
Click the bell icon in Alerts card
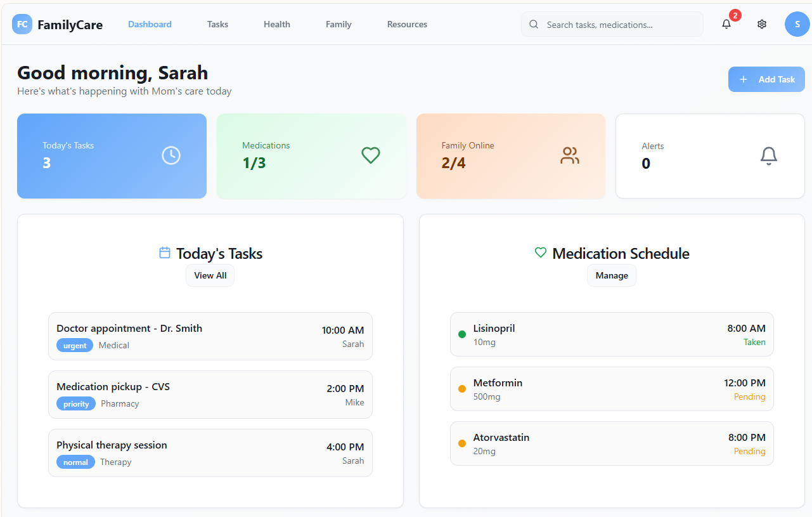[769, 156]
